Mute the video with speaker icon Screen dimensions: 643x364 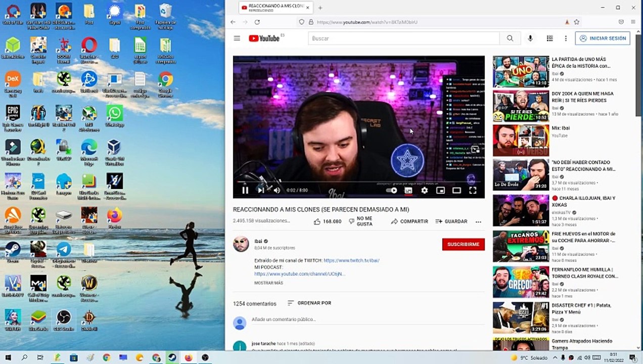point(277,190)
